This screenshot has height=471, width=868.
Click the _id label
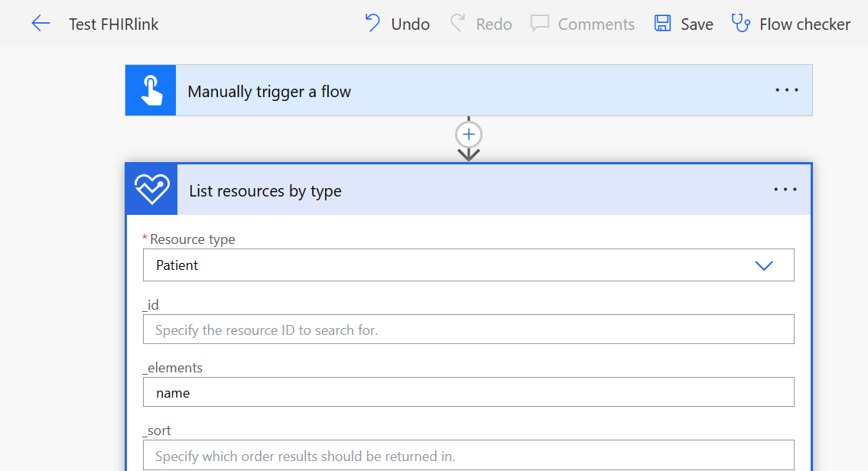(x=151, y=305)
